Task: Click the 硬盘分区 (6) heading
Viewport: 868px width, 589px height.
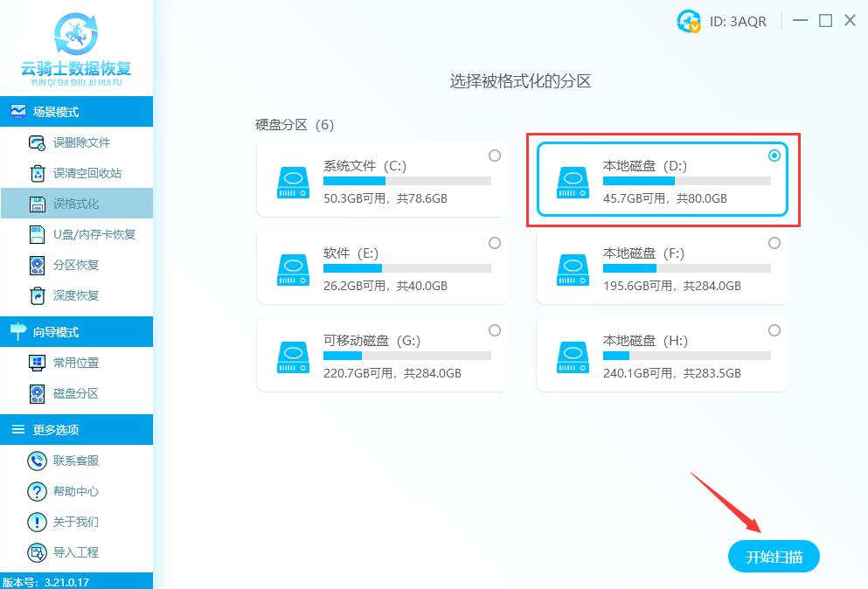Action: [295, 125]
